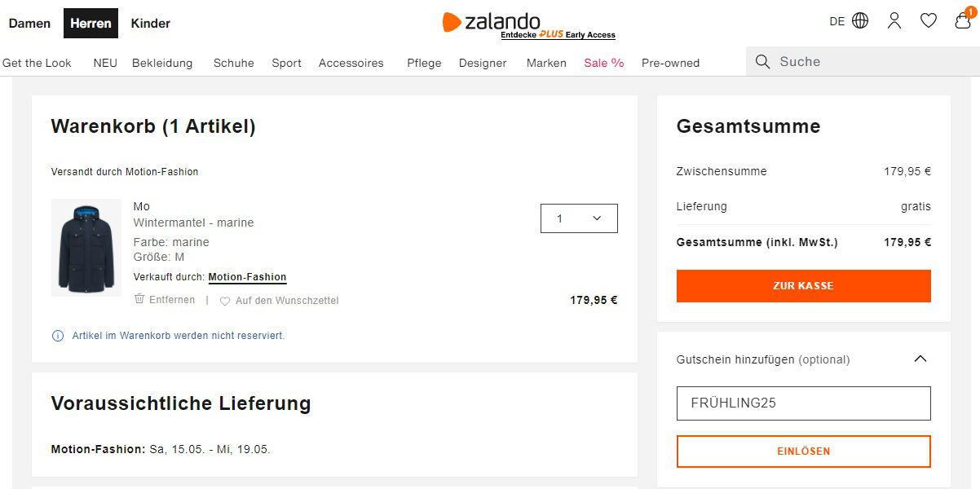
Task: Click the FRÜHLING25 voucher input field
Action: (x=803, y=403)
